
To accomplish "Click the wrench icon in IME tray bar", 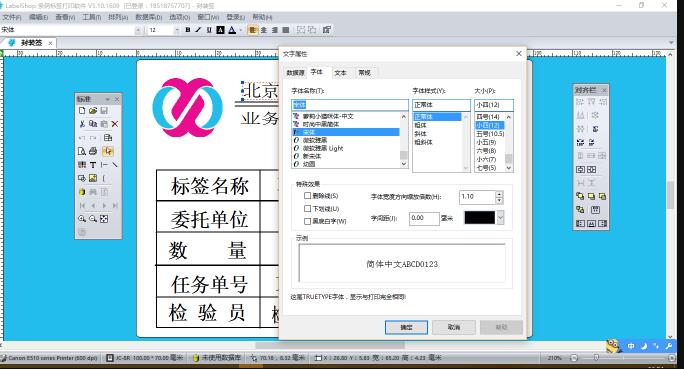I will [x=668, y=346].
